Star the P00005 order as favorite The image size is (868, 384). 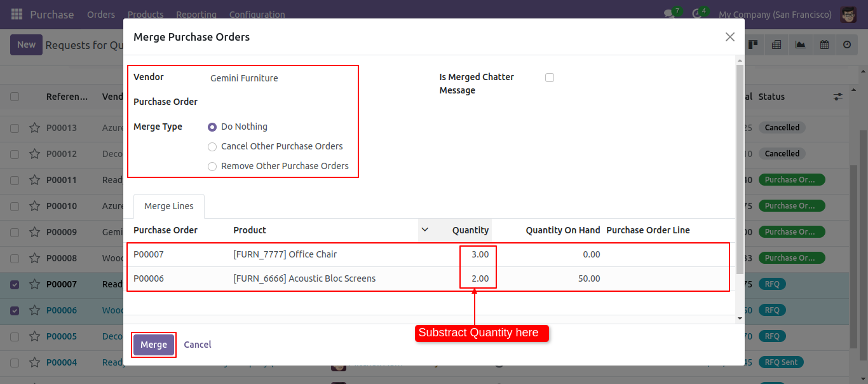point(34,336)
